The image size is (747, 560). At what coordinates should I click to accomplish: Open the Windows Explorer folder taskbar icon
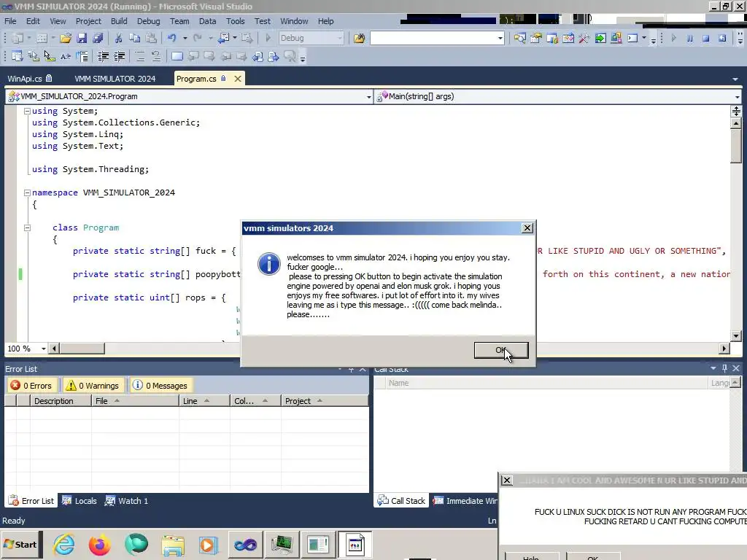(x=173, y=544)
